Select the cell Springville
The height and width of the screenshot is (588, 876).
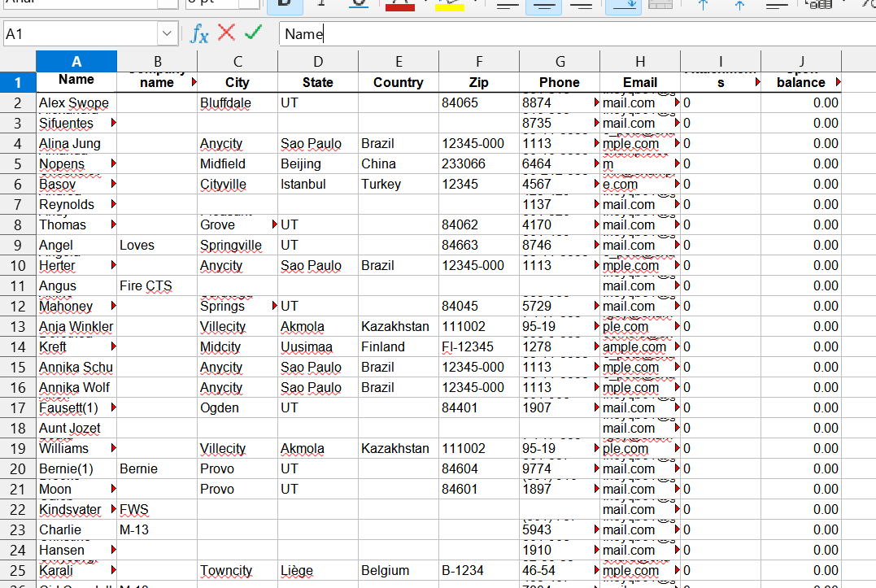click(x=238, y=245)
